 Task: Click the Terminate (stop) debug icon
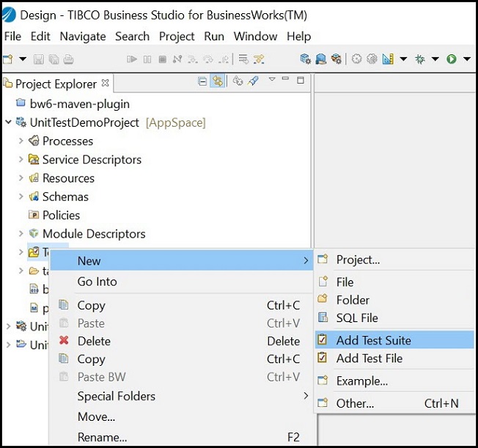pyautogui.click(x=163, y=59)
